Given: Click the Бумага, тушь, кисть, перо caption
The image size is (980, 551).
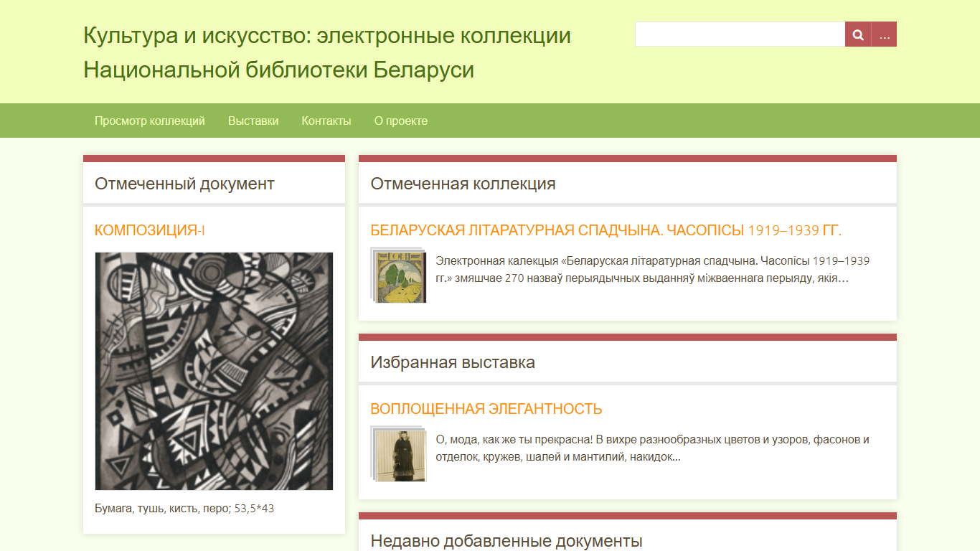Looking at the screenshot, I should click(184, 509).
